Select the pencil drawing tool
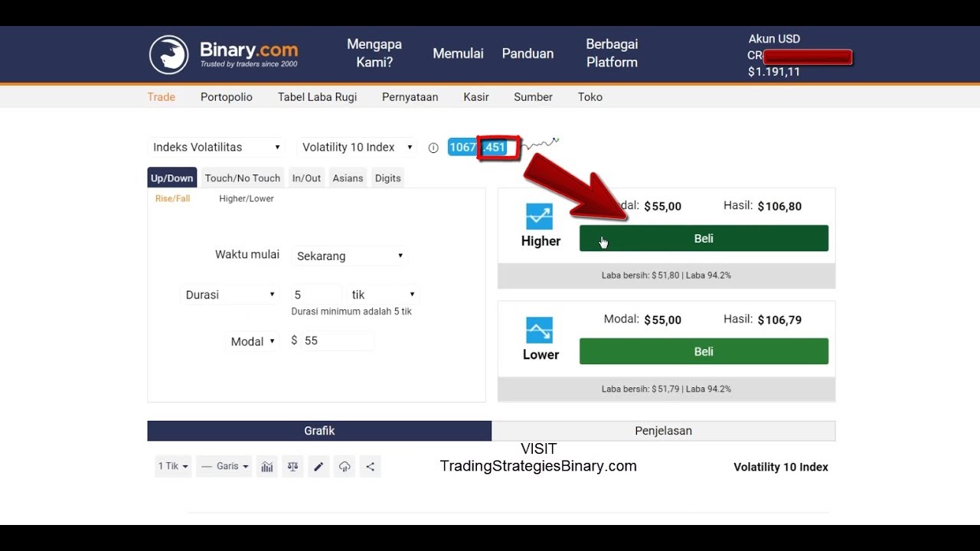This screenshot has width=980, height=551. click(318, 467)
